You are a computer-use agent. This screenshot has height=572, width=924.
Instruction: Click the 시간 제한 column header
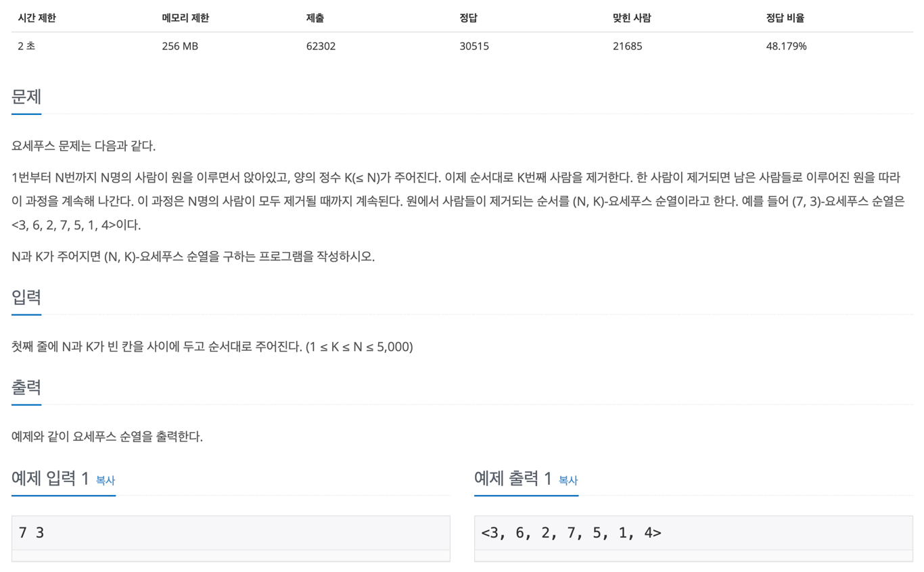(37, 18)
